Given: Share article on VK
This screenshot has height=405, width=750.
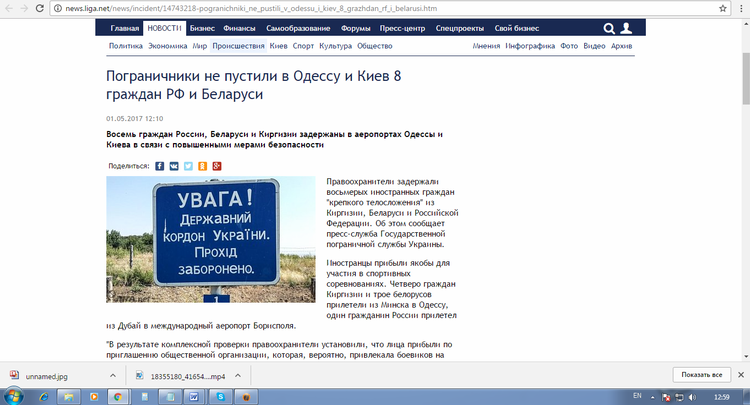Looking at the screenshot, I should click(174, 165).
